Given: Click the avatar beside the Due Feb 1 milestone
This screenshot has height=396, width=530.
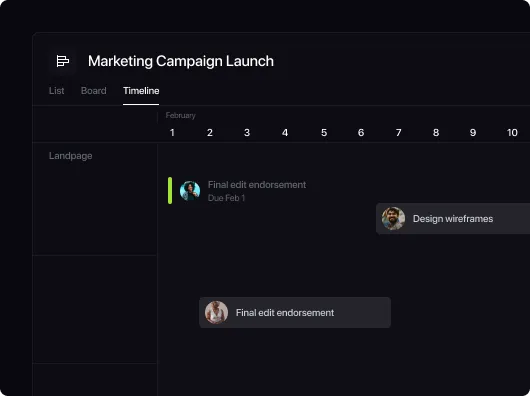Looking at the screenshot, I should (190, 191).
